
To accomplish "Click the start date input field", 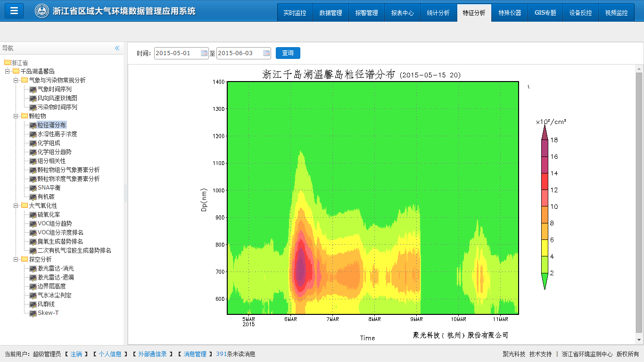I will pyautogui.click(x=177, y=53).
